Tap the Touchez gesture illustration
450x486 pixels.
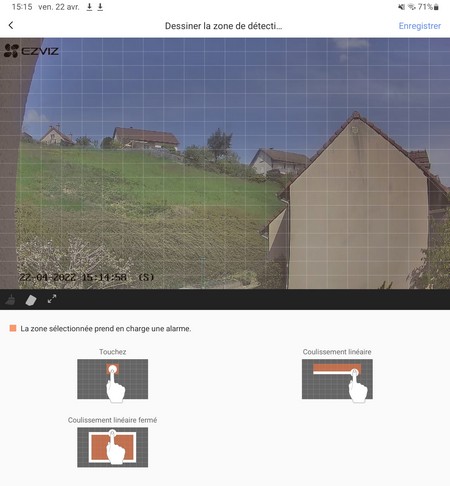113,379
